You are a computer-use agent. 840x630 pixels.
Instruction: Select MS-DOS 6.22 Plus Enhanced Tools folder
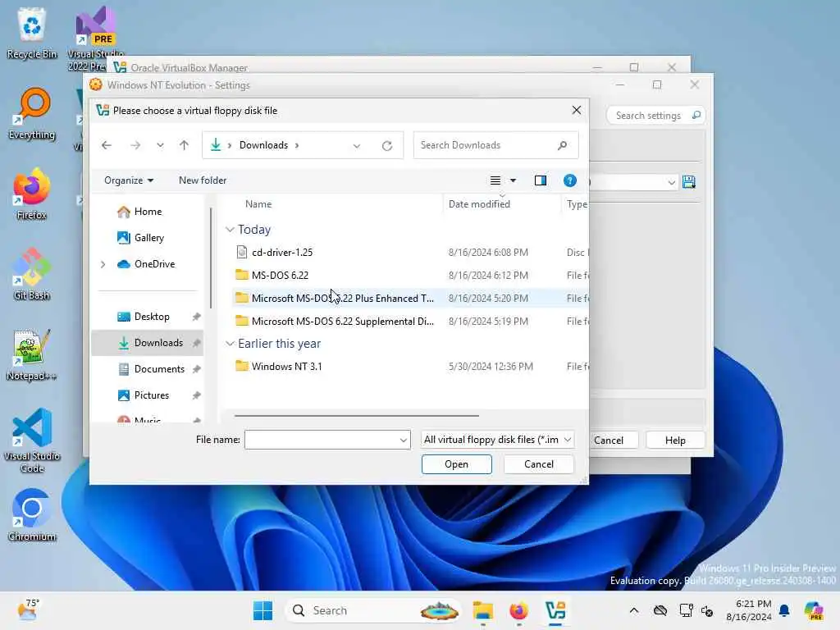[x=342, y=299]
